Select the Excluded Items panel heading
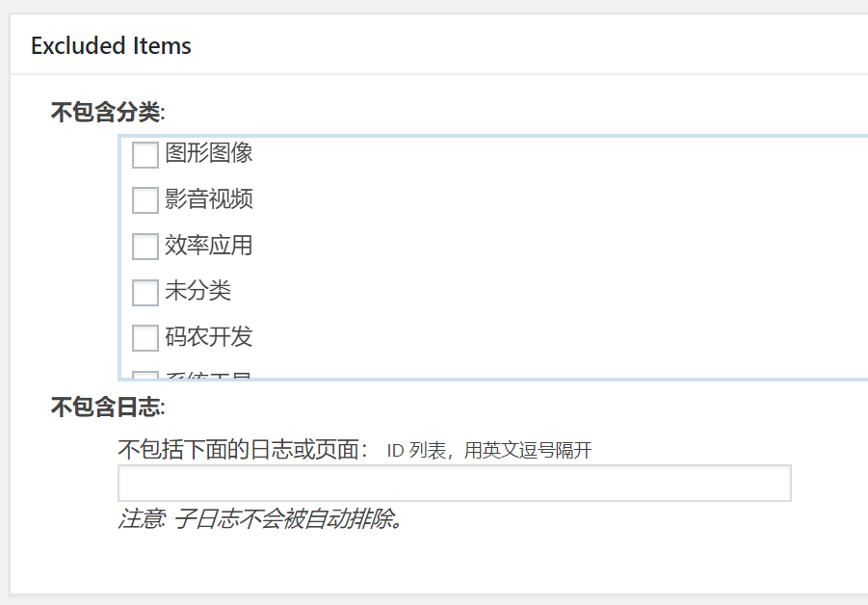868x605 pixels. tap(110, 45)
